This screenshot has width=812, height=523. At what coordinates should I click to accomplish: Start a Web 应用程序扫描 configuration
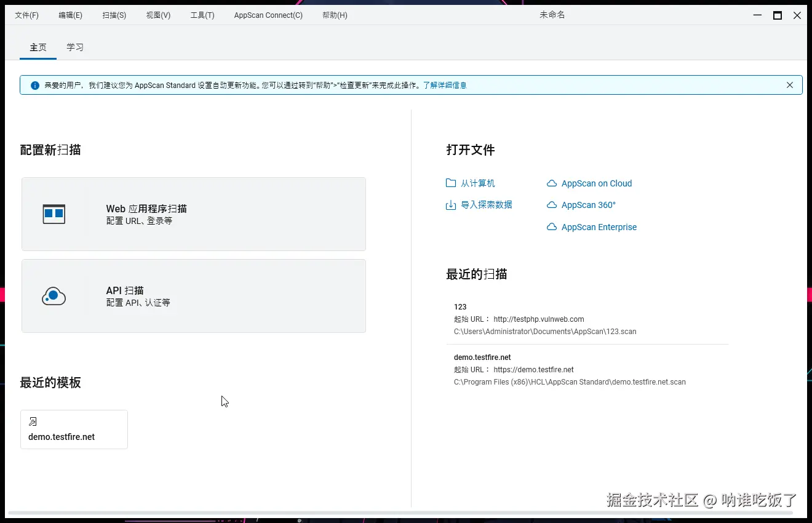point(194,214)
